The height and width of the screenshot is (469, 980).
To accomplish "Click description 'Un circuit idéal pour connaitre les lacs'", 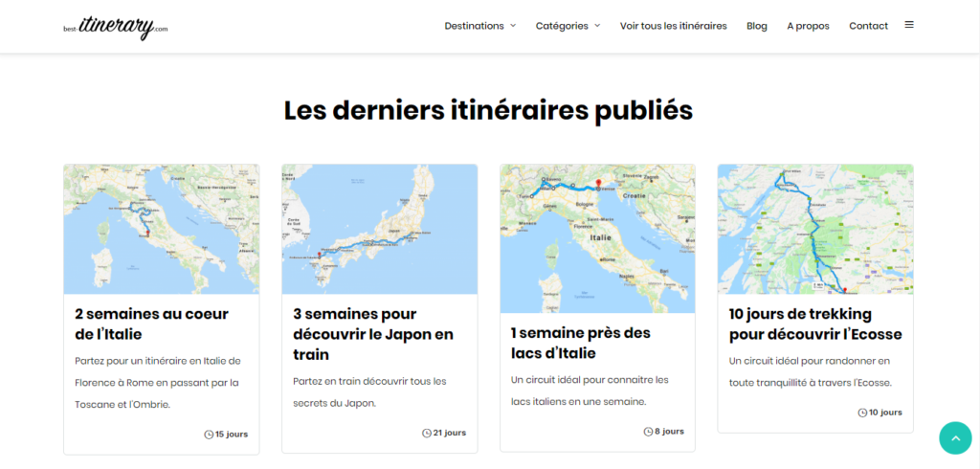I will click(x=590, y=391).
